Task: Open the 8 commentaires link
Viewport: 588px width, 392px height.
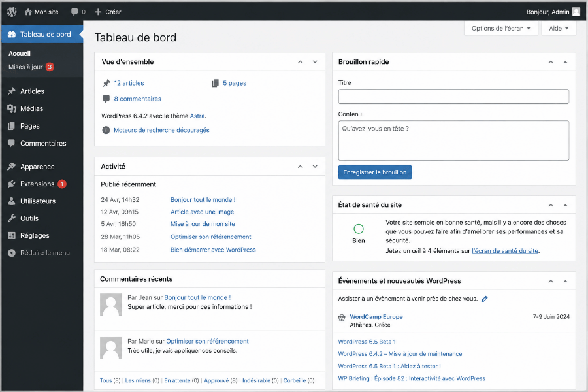Action: (138, 99)
